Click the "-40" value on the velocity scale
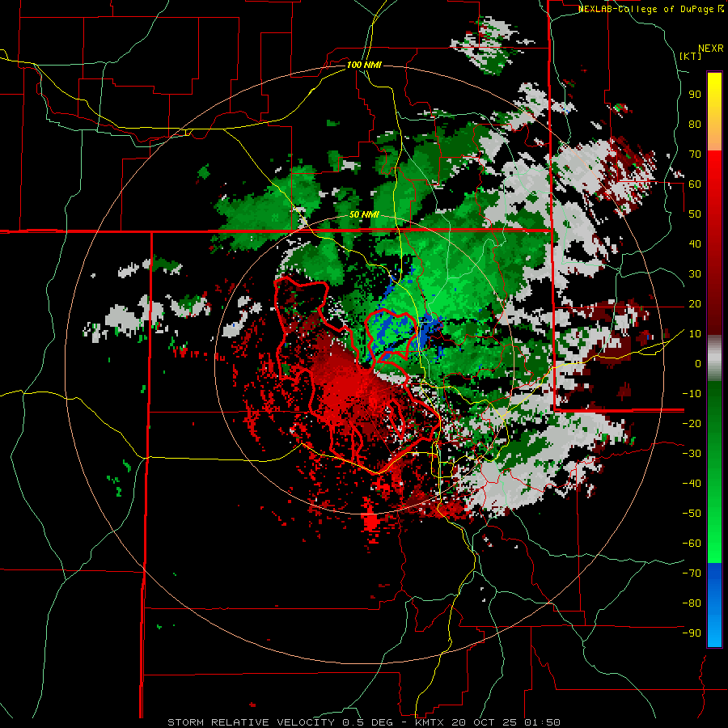 (692, 484)
